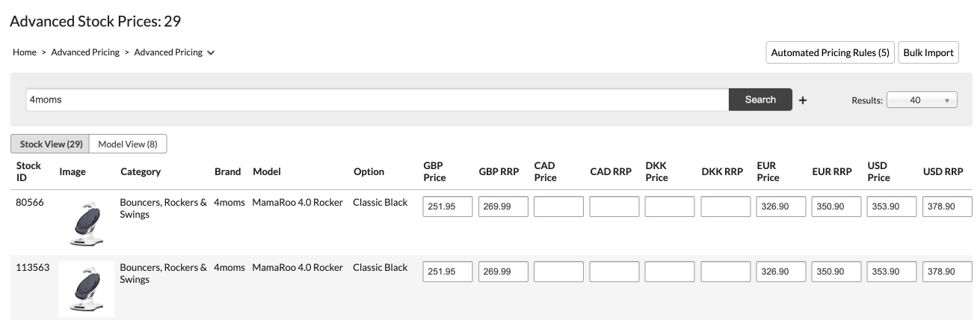Viewport: 980px width, 324px height.
Task: Click the Search button
Action: point(760,100)
